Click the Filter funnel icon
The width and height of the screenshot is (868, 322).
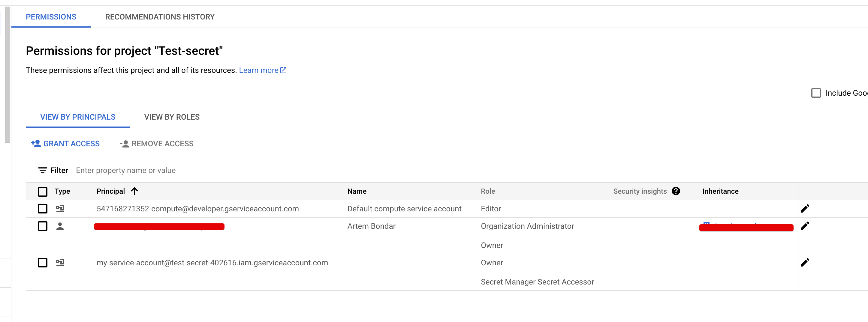click(42, 170)
